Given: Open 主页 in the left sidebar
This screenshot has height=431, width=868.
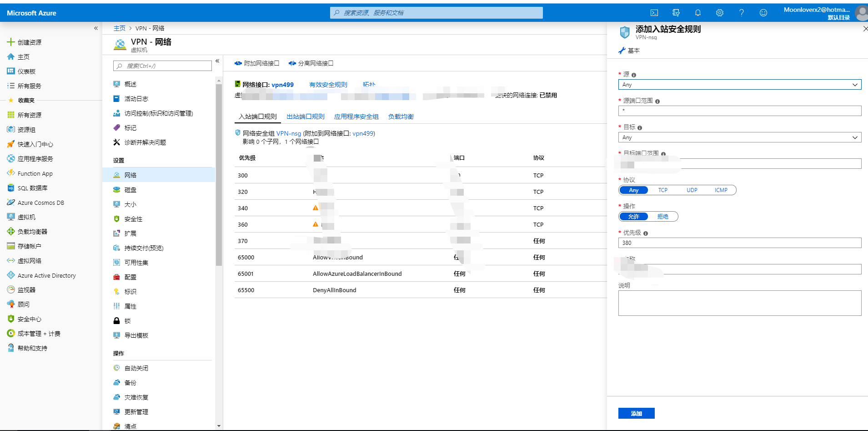Looking at the screenshot, I should click(24, 57).
